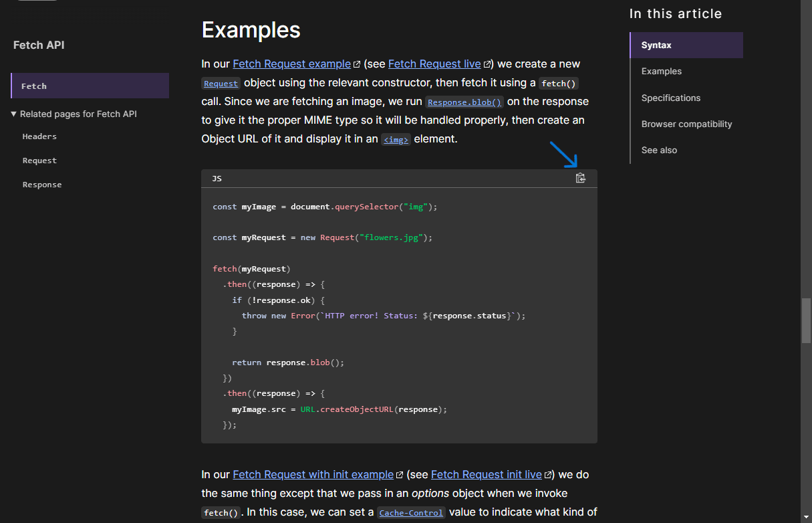Click the external-link icon after Fetch Request example

(x=357, y=65)
